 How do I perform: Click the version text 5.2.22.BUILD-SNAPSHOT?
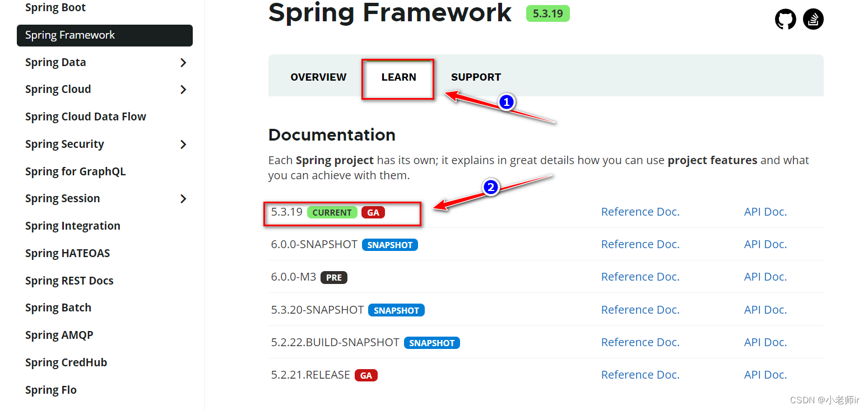tap(335, 342)
